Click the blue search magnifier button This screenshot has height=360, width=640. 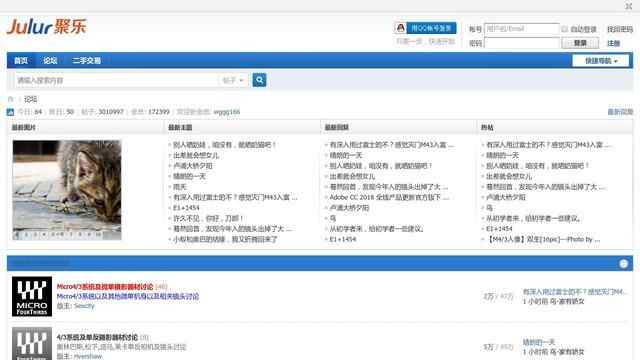pos(259,80)
